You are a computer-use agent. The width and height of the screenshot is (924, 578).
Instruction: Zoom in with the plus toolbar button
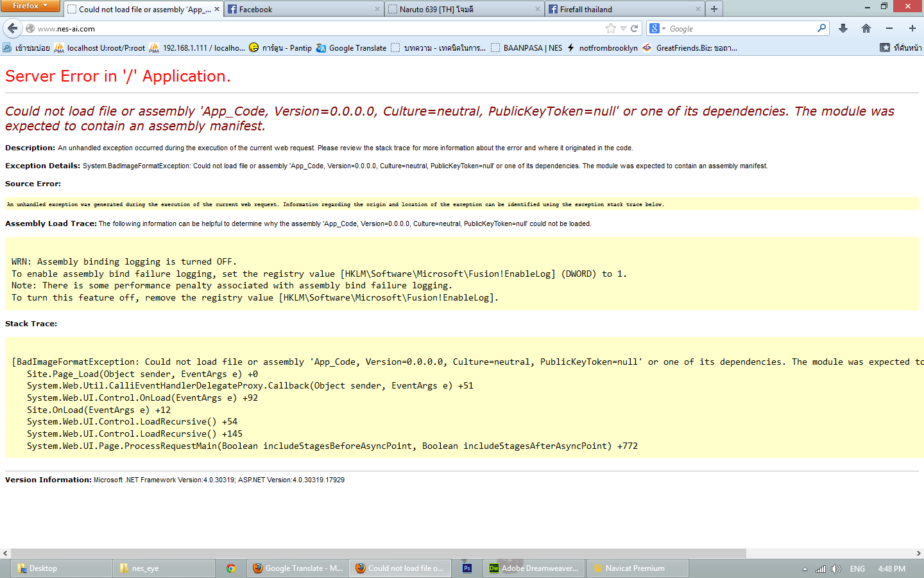(x=912, y=28)
